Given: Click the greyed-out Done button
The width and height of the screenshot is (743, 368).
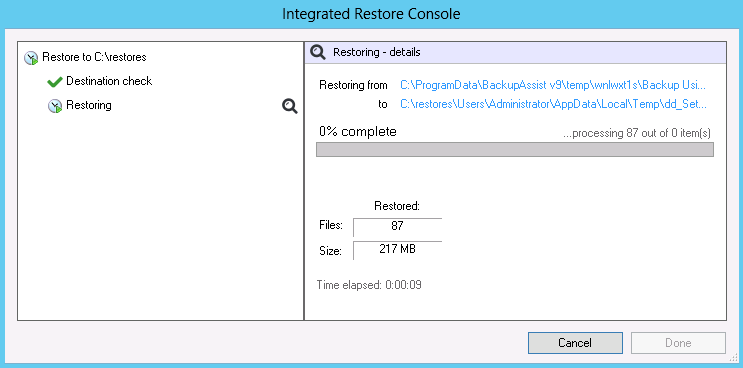Looking at the screenshot, I should coord(678,343).
